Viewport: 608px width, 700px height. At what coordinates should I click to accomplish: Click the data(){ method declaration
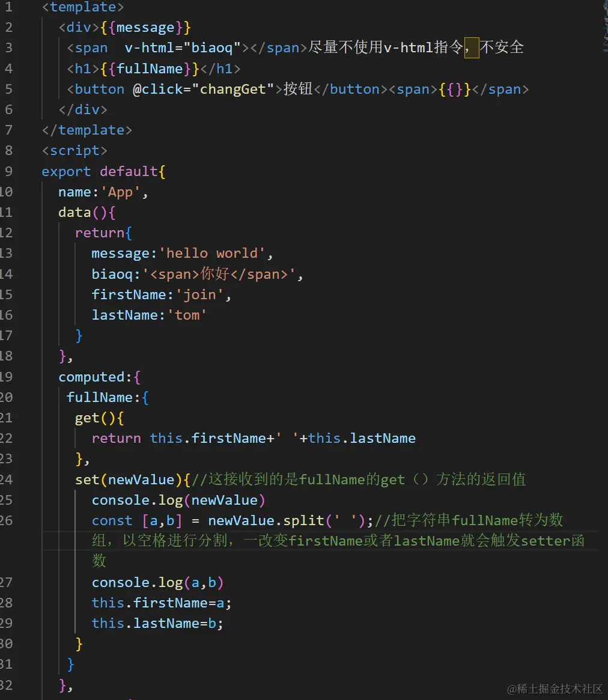(x=87, y=212)
